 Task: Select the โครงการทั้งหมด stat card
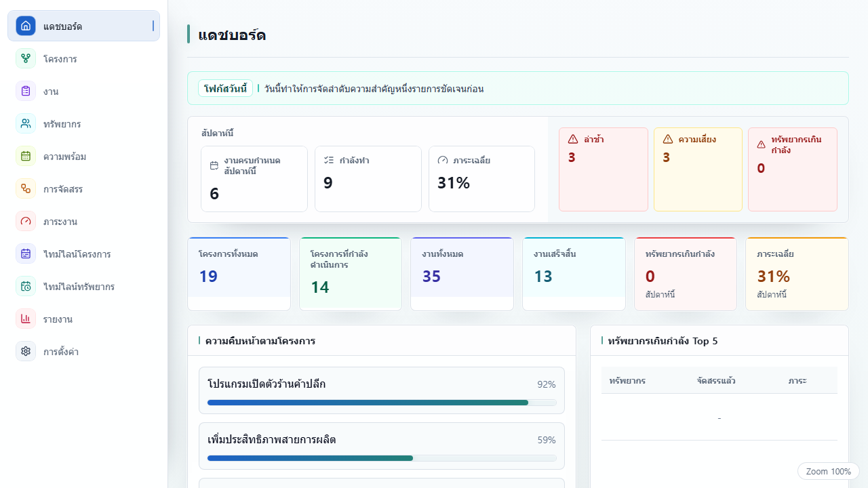[x=239, y=274]
